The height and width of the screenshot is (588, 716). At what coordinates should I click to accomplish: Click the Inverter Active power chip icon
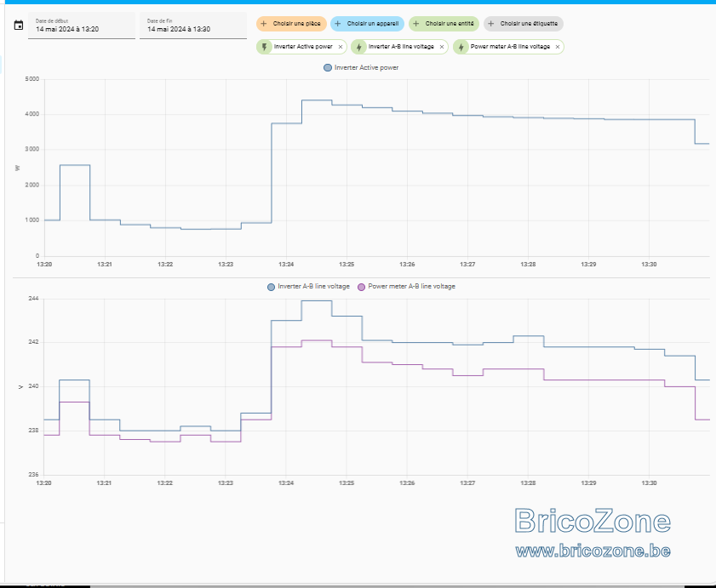(x=264, y=47)
